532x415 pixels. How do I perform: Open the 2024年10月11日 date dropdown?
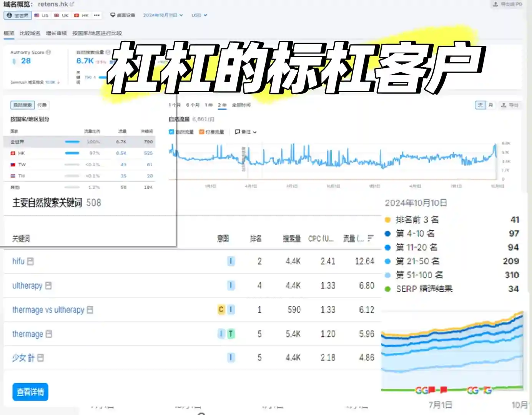(x=163, y=15)
